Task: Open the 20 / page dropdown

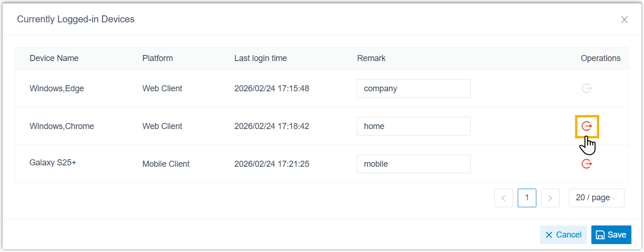Action: point(596,198)
